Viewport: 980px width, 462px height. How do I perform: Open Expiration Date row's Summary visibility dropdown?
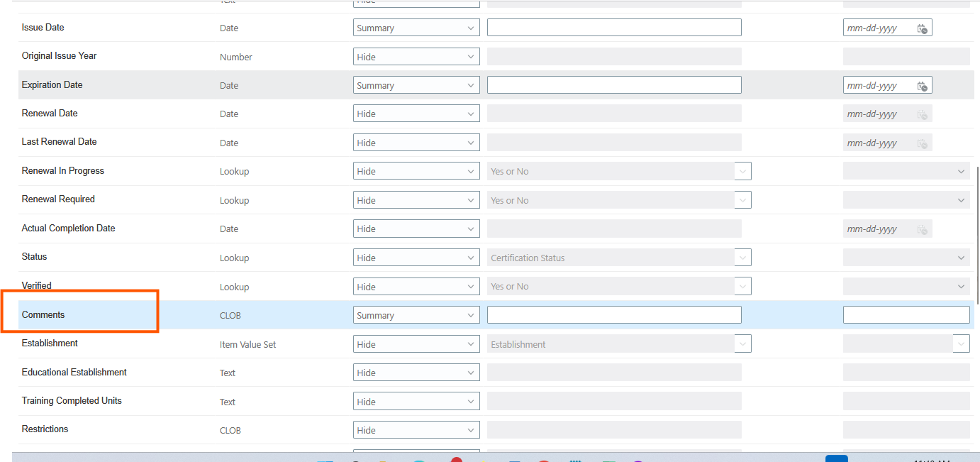coord(416,85)
